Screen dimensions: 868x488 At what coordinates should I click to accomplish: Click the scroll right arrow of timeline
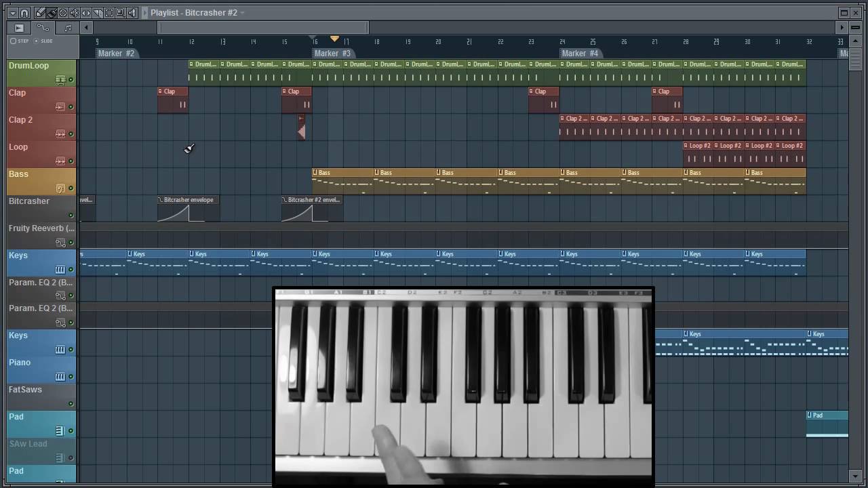tap(842, 28)
